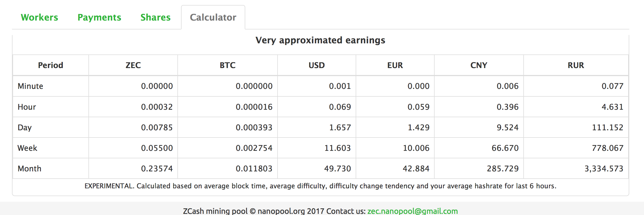Click the Month RUR value 3,334.573

pos(604,169)
